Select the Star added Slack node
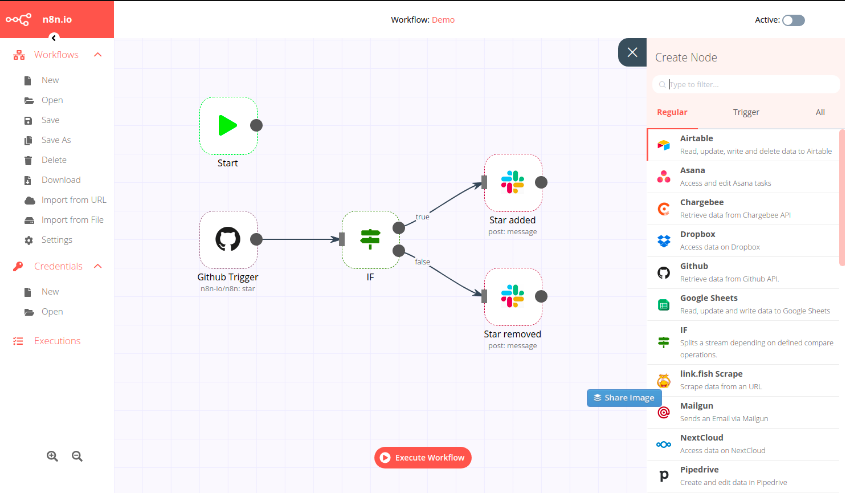 pos(512,182)
